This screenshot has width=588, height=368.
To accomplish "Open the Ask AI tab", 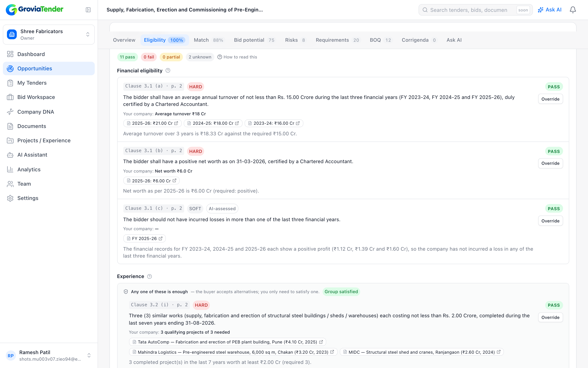I will click(454, 40).
